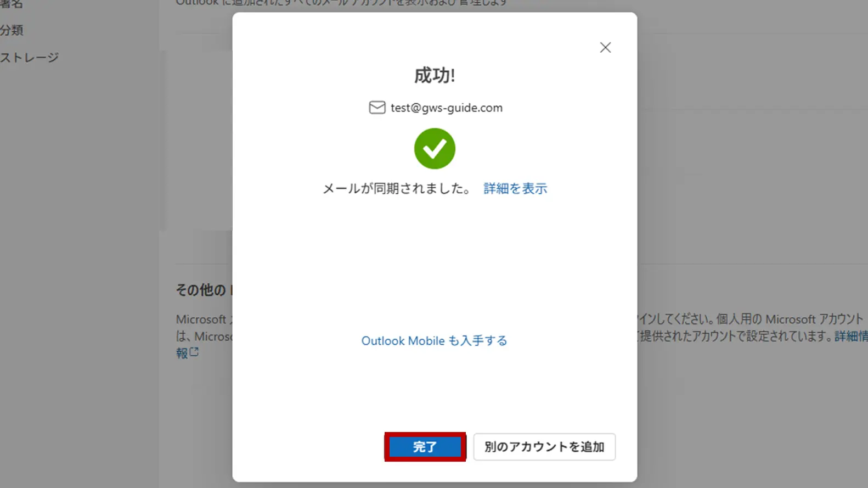
Task: Open 分類 in the settings sidebar
Action: [x=12, y=30]
